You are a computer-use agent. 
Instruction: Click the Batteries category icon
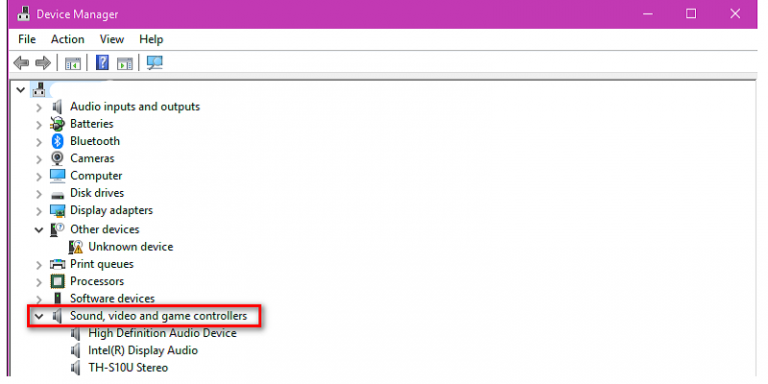coord(57,124)
